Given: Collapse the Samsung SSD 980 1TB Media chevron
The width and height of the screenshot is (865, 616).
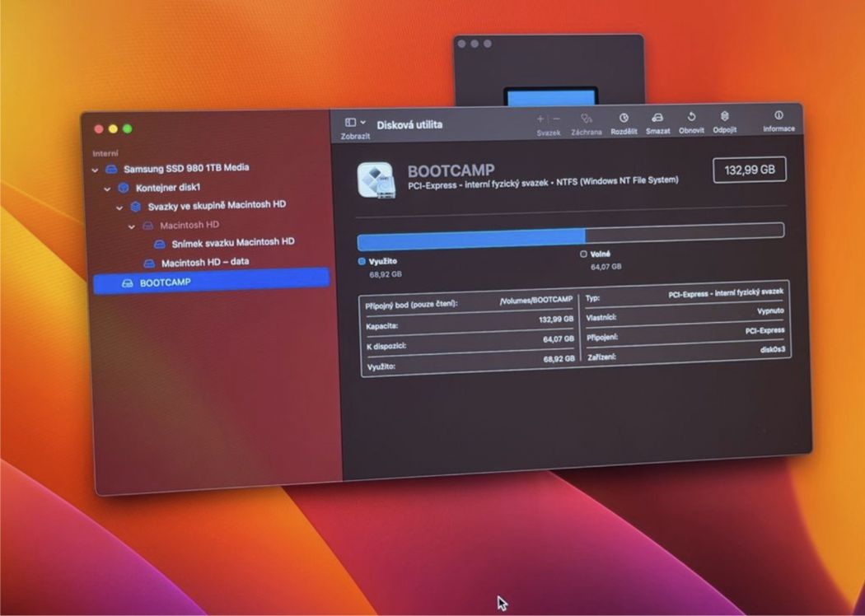Looking at the screenshot, I should point(95,170).
